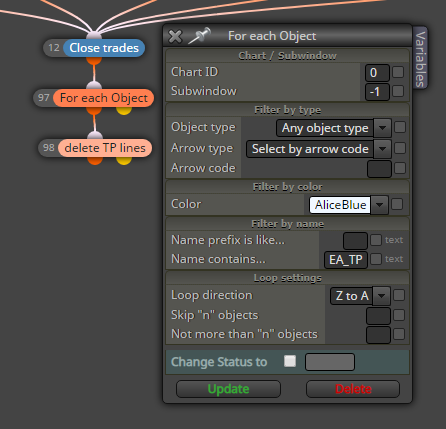Select the Close trades block

104,48
